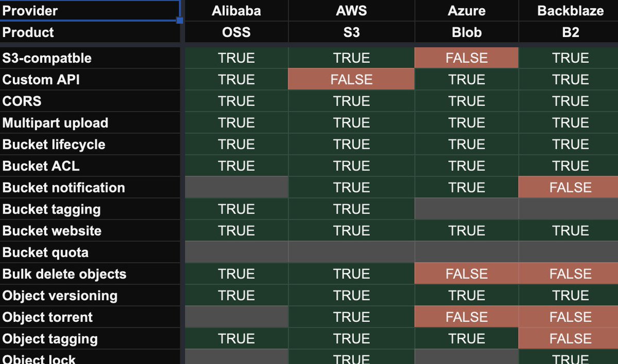Select Azure's FALSE cell for Object torrent

pos(467,317)
